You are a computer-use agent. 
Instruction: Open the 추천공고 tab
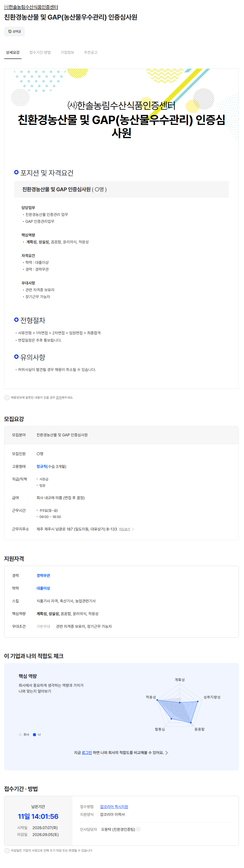pyautogui.click(x=91, y=53)
